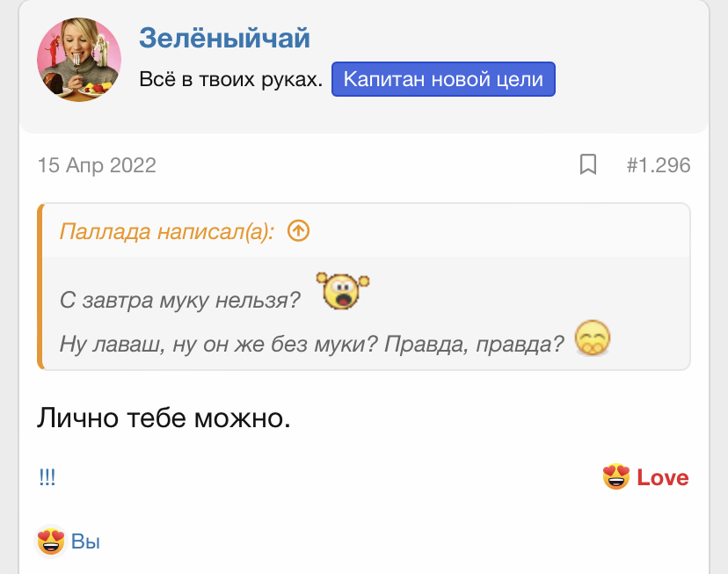Image resolution: width=728 pixels, height=574 pixels.
Task: Click the "Капитан новой цели" badge
Action: pos(443,79)
